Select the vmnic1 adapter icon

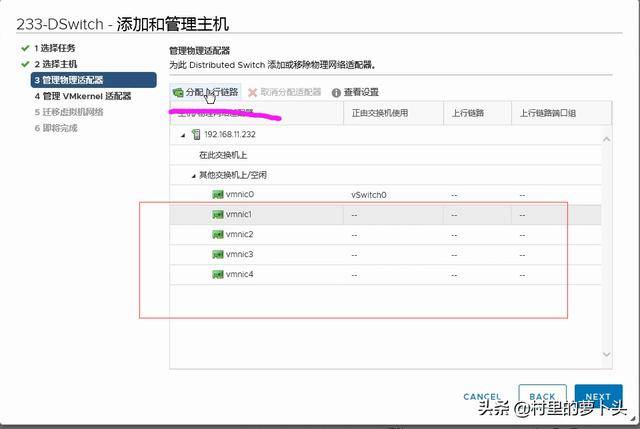click(x=217, y=215)
